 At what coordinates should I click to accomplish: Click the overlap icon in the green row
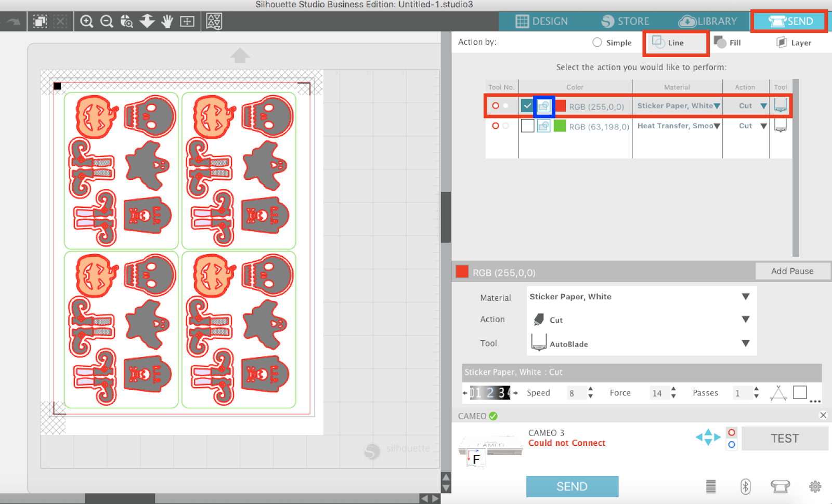(x=543, y=126)
